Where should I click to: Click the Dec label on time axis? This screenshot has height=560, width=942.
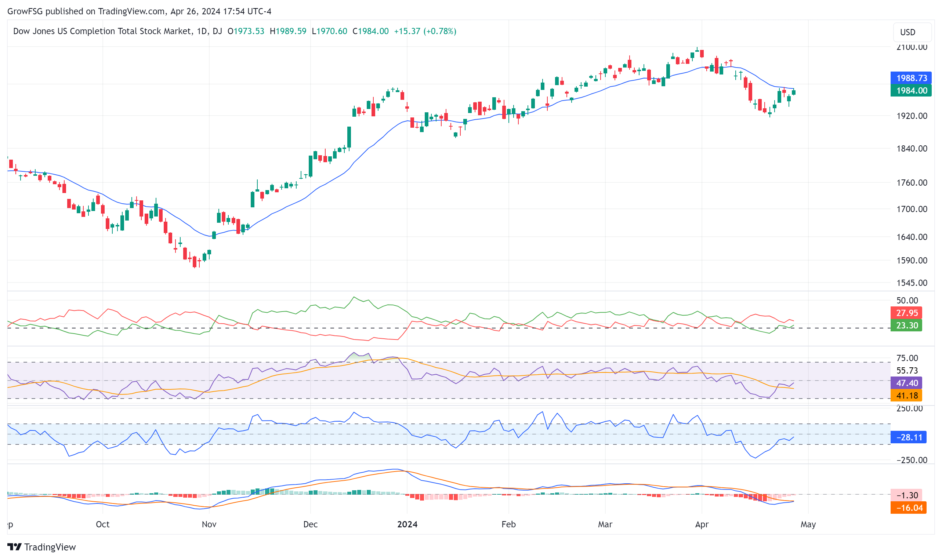[x=310, y=524]
